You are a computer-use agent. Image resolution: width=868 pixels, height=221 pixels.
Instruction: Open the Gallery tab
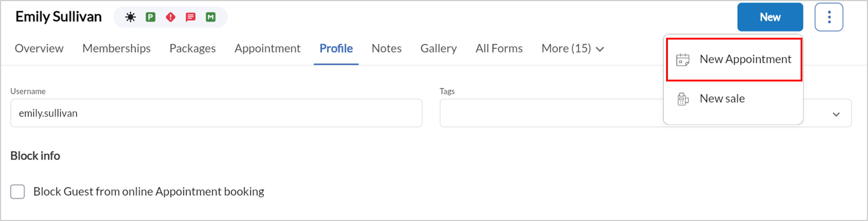[x=438, y=48]
